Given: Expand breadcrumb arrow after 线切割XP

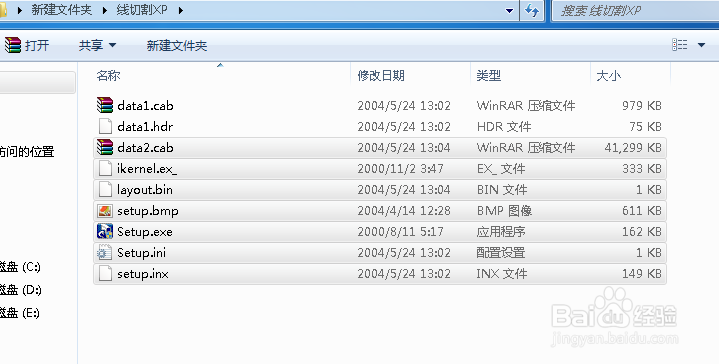Looking at the screenshot, I should pos(181,10).
